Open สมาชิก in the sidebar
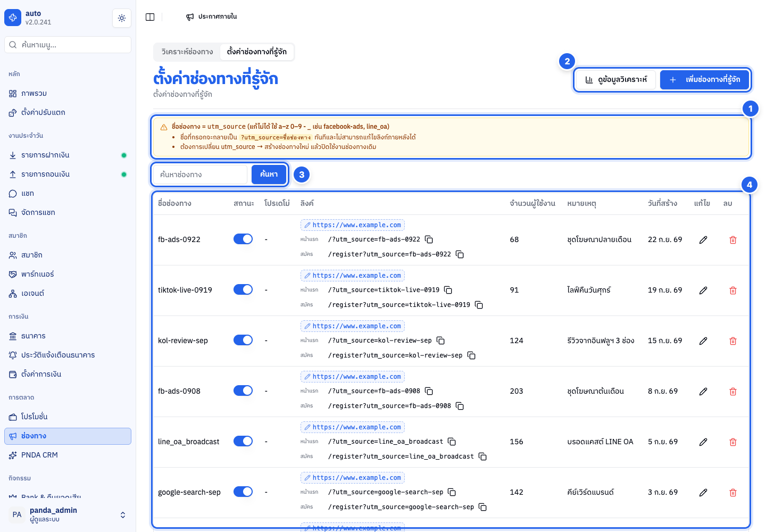 click(x=68, y=255)
